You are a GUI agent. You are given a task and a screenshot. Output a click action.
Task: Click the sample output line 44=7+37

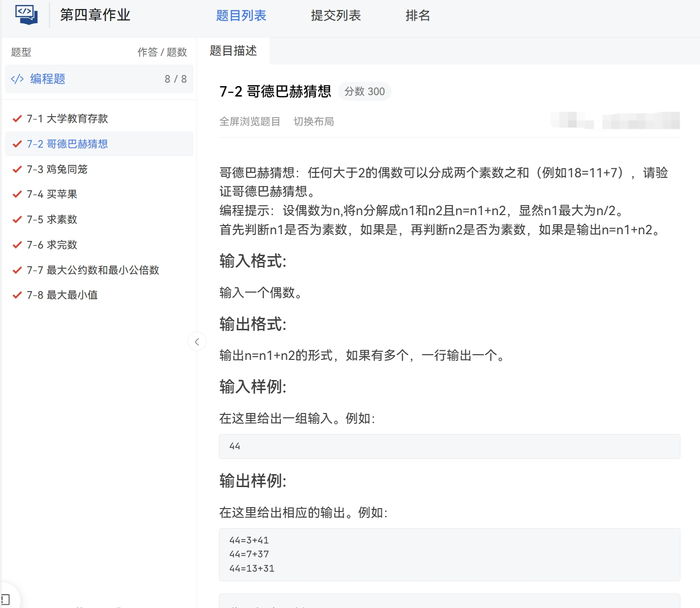coord(249,554)
